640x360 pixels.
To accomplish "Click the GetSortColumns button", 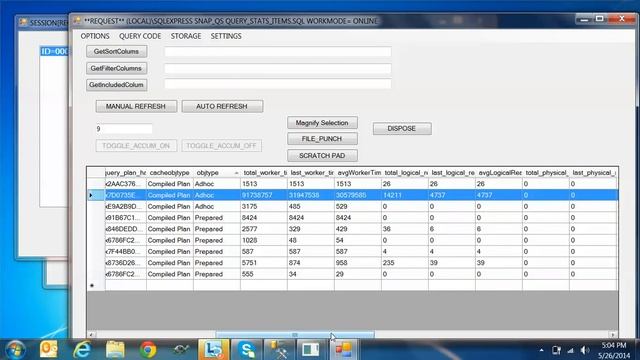I will [117, 51].
